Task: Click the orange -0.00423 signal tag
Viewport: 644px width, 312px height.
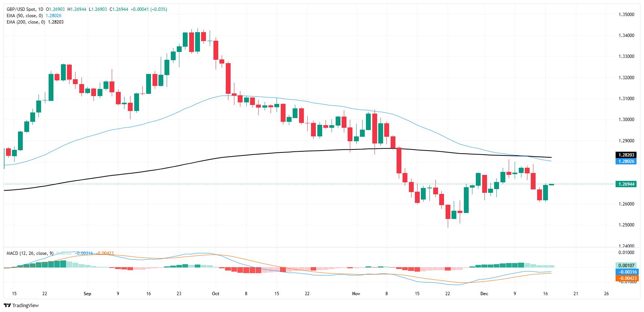Action: click(x=626, y=278)
